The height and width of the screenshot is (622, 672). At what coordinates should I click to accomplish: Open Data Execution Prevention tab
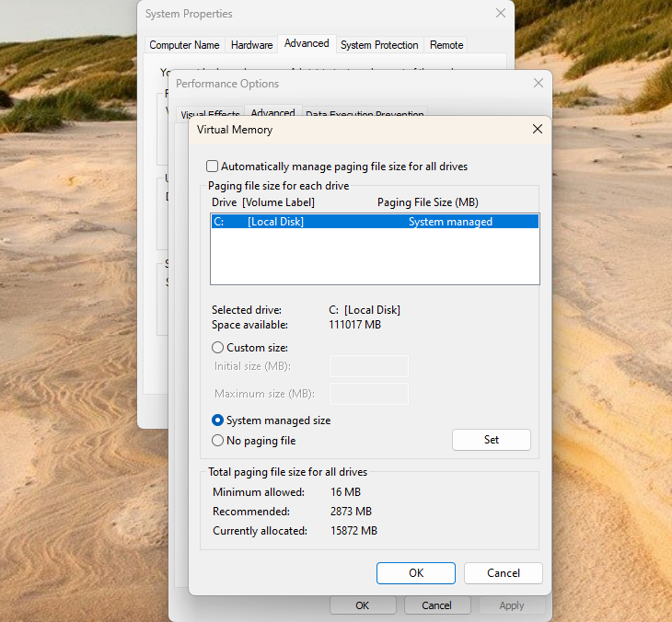click(365, 113)
